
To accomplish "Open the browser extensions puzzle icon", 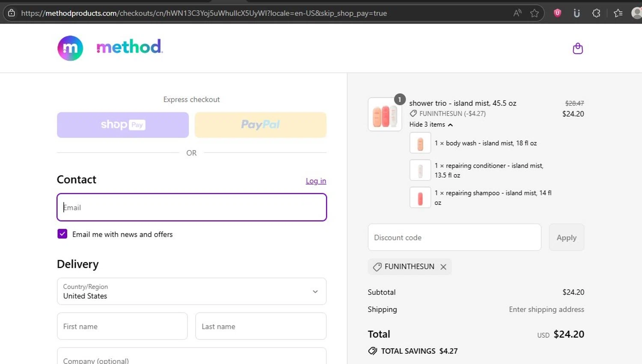I will coord(596,13).
